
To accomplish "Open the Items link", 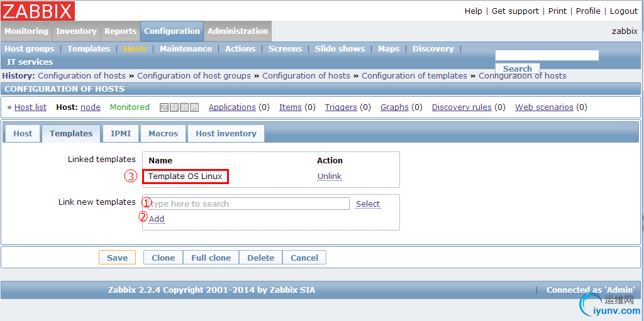I will tap(291, 107).
